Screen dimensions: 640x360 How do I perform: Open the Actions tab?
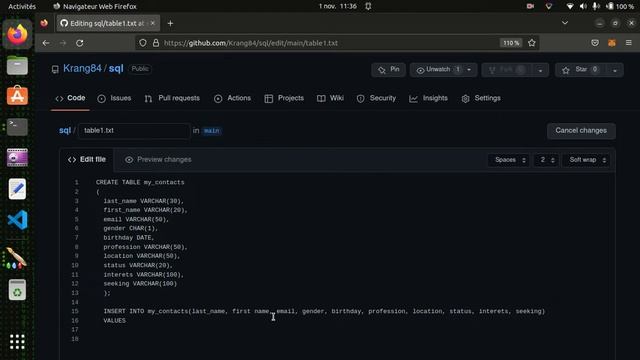pyautogui.click(x=232, y=98)
